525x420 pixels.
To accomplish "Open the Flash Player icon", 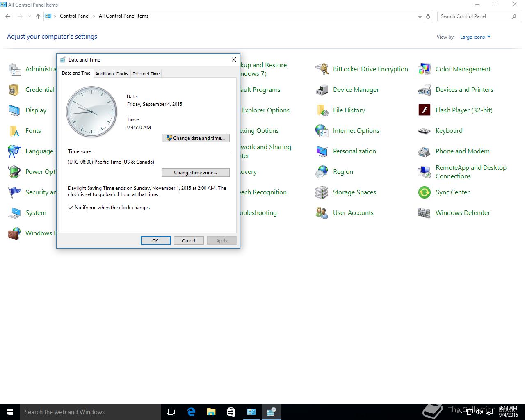I will point(425,110).
